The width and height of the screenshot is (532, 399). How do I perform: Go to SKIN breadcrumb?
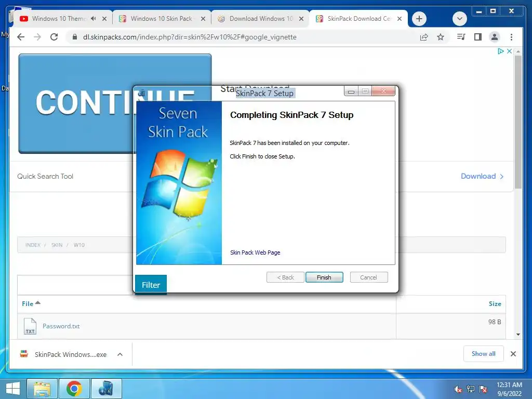tap(57, 245)
